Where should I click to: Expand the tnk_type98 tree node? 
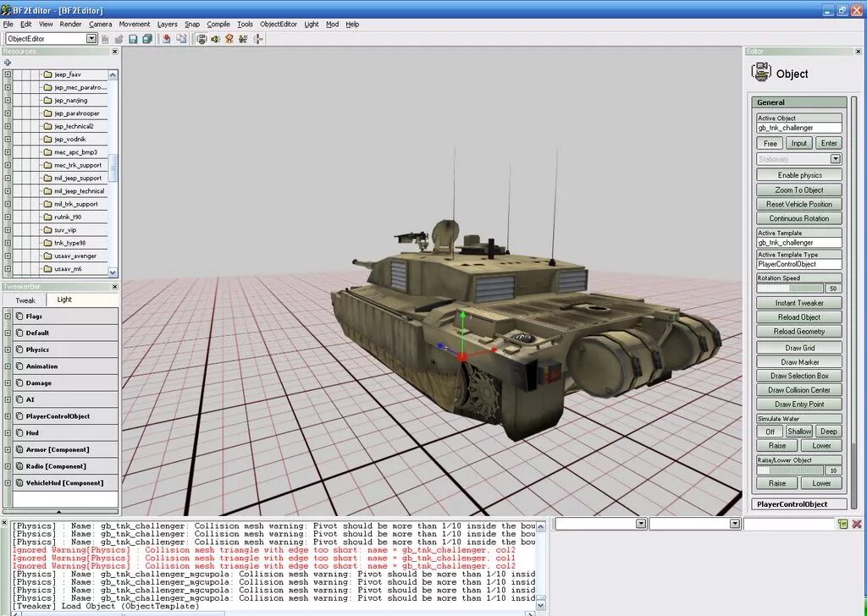point(7,243)
